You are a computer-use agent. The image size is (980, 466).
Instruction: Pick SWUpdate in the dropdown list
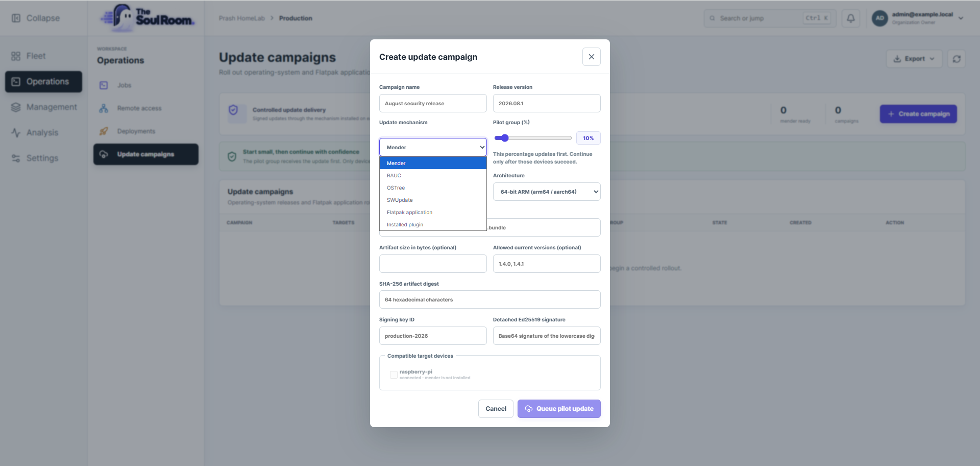(x=433, y=200)
